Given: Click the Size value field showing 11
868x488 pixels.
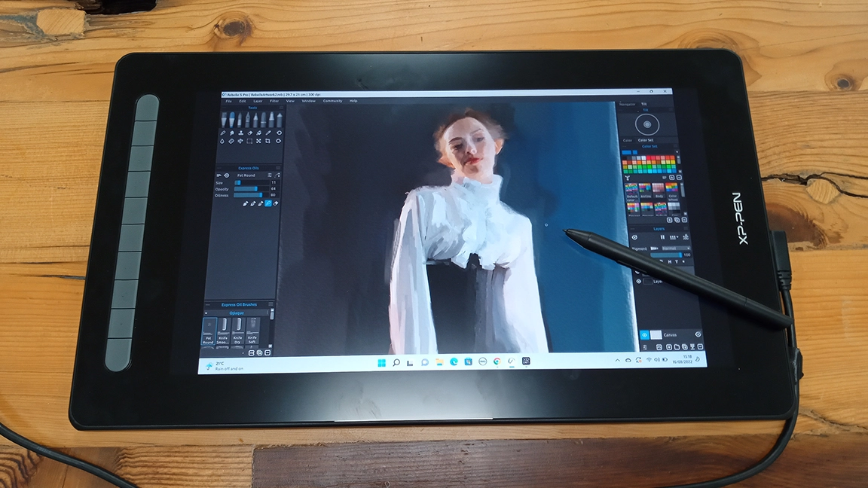Looking at the screenshot, I should coord(274,182).
